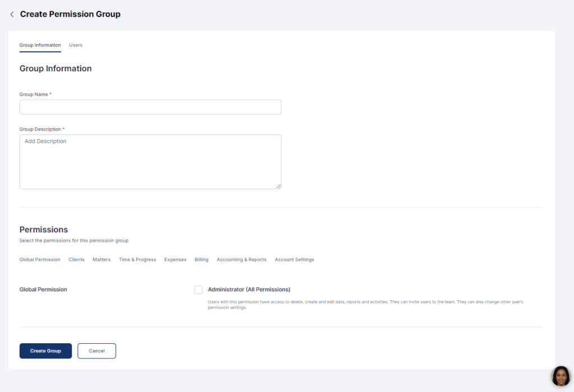Image resolution: width=574 pixels, height=392 pixels.
Task: Switch to the Users tab
Action: click(x=76, y=45)
